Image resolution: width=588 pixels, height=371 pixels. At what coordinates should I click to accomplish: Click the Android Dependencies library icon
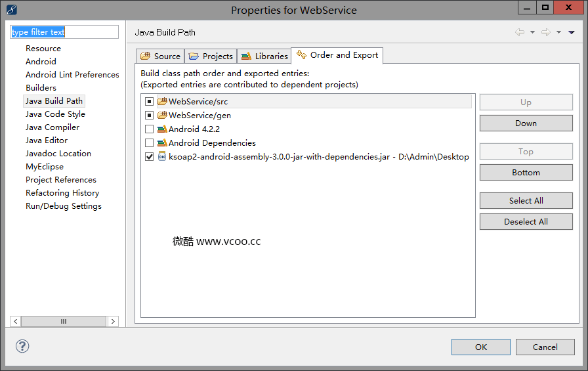click(x=162, y=143)
